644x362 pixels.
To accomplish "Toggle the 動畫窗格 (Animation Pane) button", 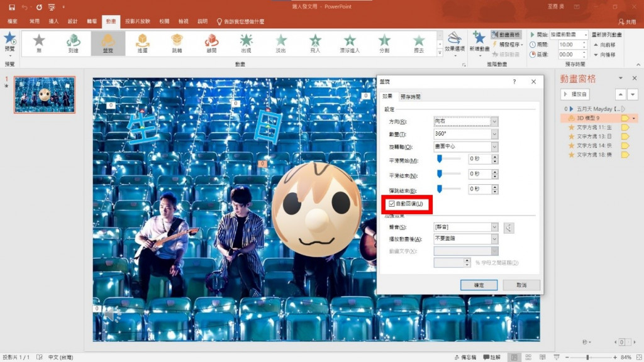I will pos(506,35).
